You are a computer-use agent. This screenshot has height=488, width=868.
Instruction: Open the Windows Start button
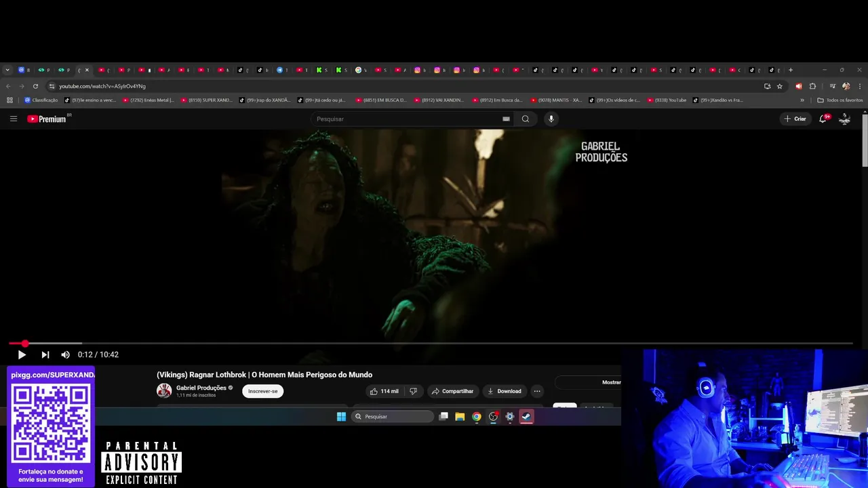pos(341,416)
